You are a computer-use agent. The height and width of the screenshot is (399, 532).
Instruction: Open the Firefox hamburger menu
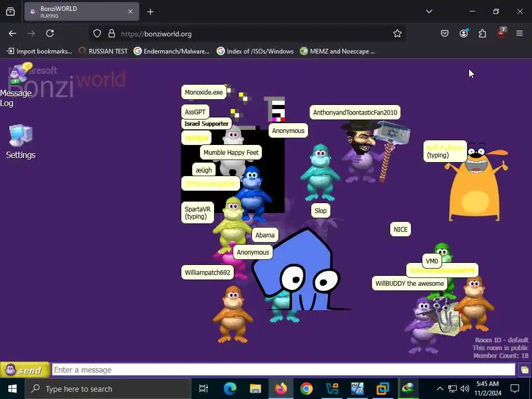(520, 34)
